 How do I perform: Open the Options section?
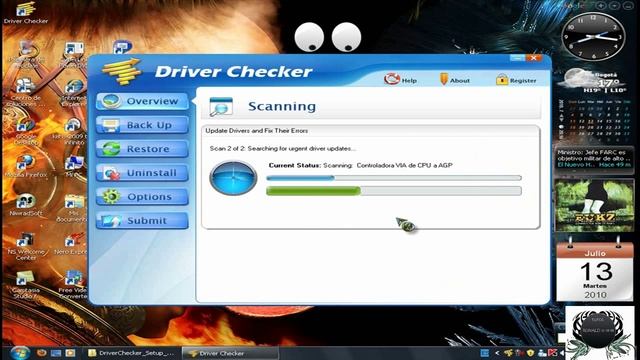click(x=142, y=197)
